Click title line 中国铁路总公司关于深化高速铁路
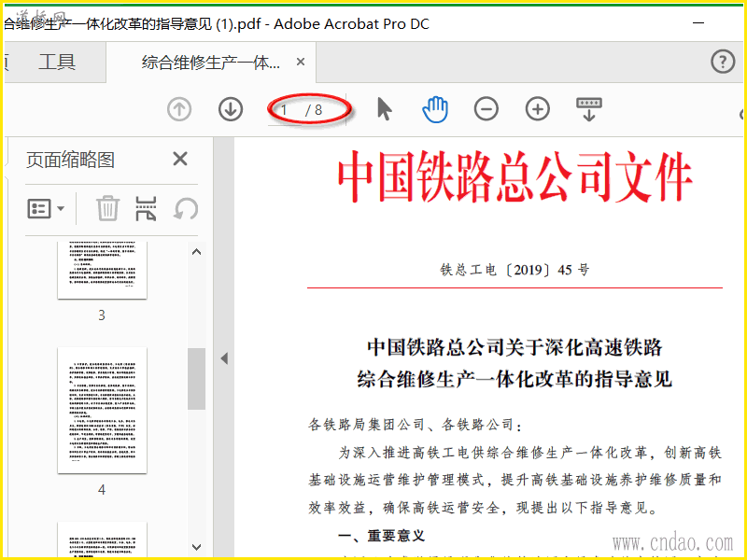 tap(514, 347)
